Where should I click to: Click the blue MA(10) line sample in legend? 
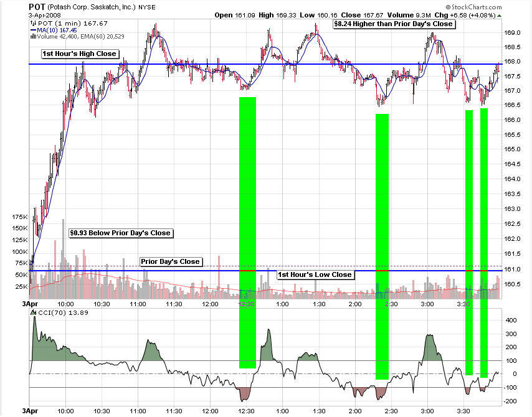[x=33, y=30]
